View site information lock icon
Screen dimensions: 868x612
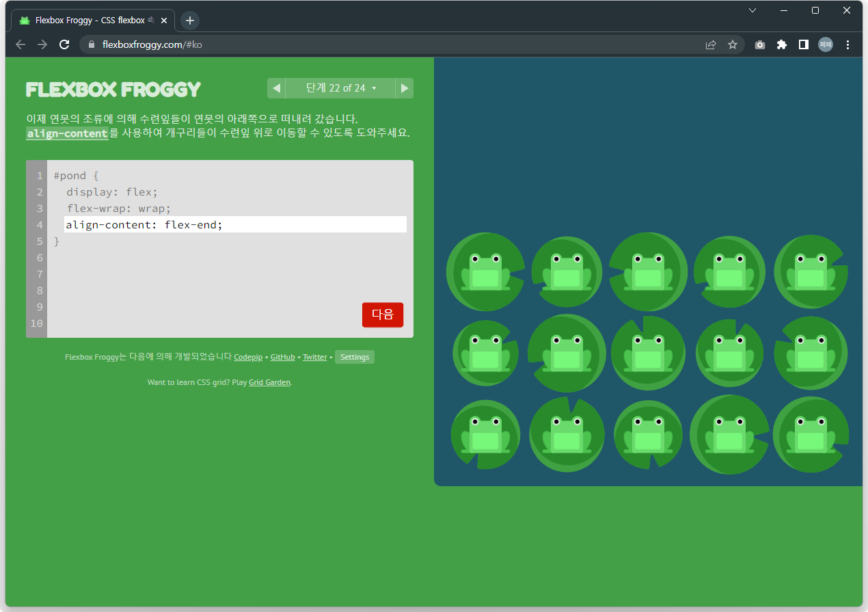[x=91, y=44]
